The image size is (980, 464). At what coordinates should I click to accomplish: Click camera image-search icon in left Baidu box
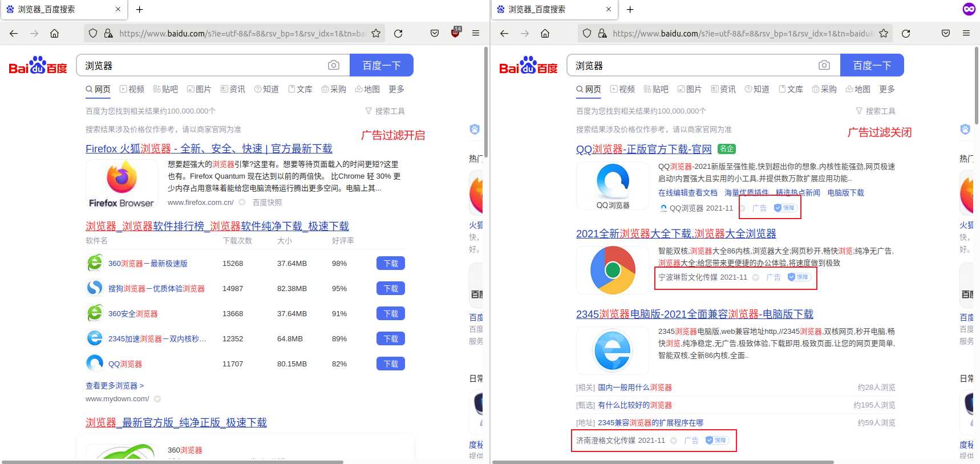click(x=334, y=65)
